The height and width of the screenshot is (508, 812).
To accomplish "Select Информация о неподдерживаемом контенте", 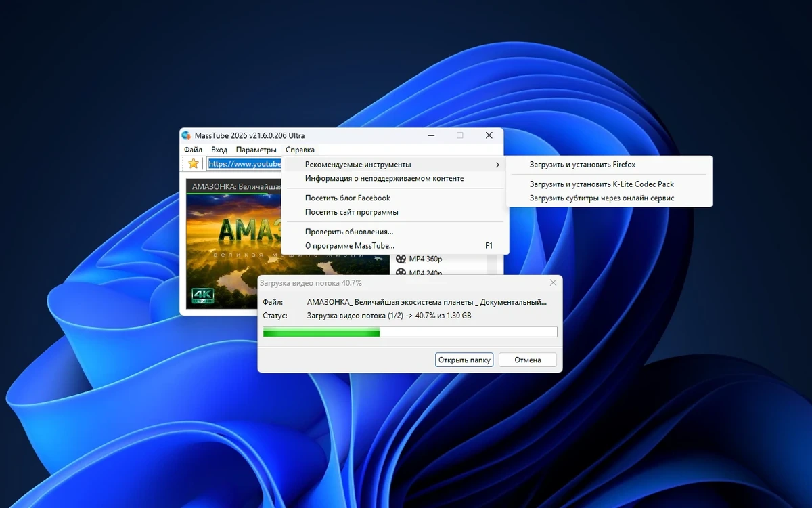I will coord(394,179).
